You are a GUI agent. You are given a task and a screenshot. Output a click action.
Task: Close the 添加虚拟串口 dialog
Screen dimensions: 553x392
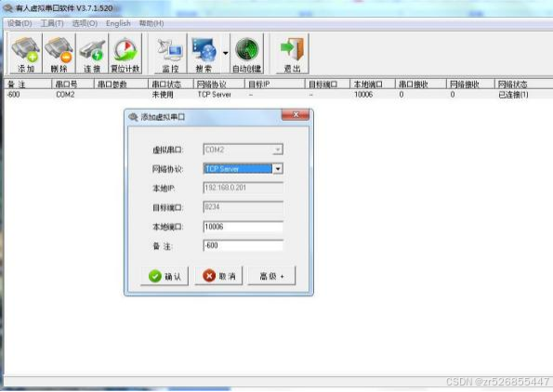(x=296, y=114)
